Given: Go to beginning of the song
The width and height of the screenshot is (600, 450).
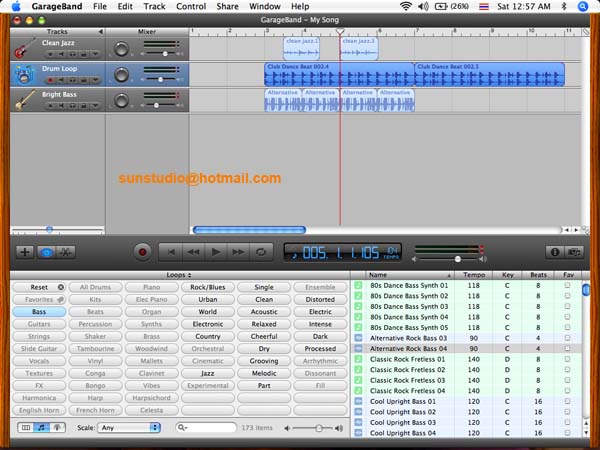Looking at the screenshot, I should 171,252.
